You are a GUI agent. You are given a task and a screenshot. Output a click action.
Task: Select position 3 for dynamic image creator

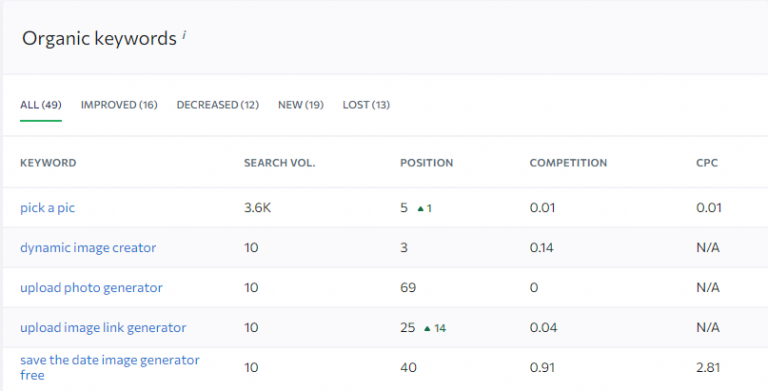(x=404, y=247)
